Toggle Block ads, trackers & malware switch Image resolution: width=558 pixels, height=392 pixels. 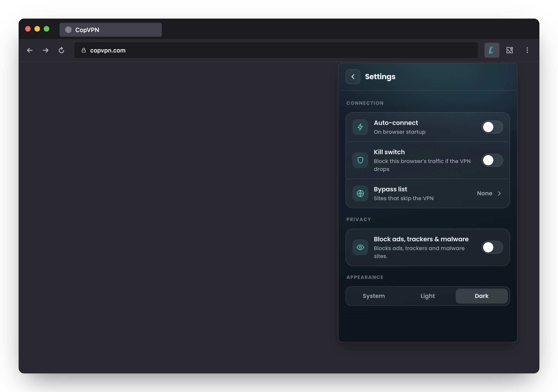click(x=492, y=247)
